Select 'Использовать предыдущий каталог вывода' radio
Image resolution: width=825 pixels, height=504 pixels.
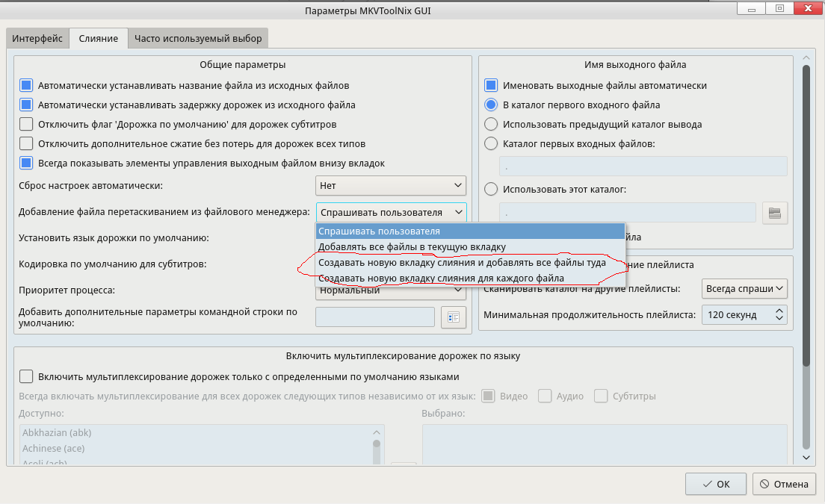click(491, 124)
